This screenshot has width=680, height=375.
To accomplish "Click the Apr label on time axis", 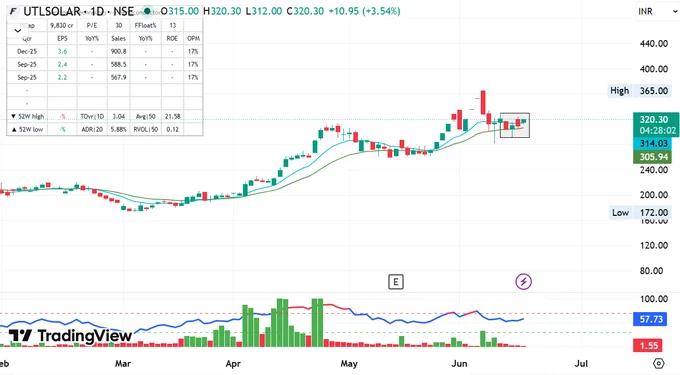I will (x=233, y=363).
